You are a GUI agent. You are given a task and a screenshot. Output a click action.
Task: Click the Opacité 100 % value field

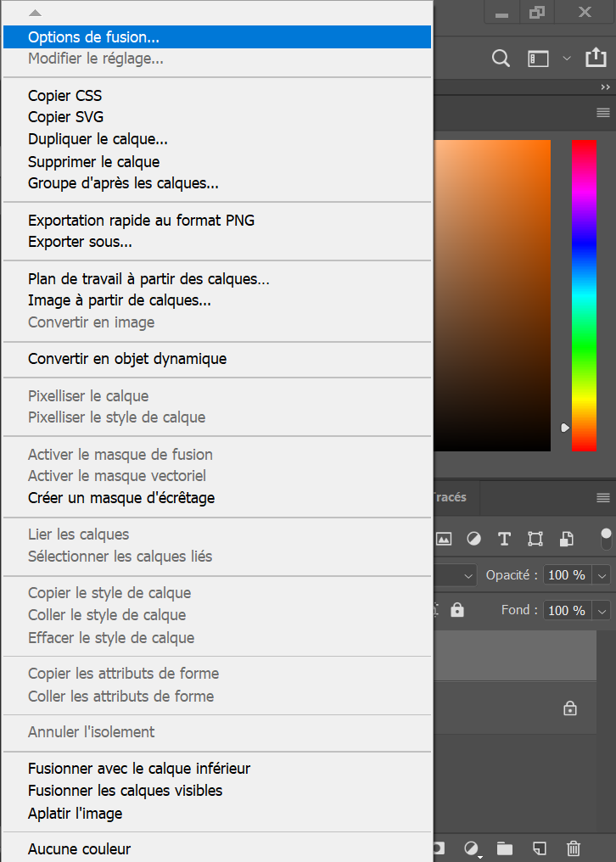[568, 575]
